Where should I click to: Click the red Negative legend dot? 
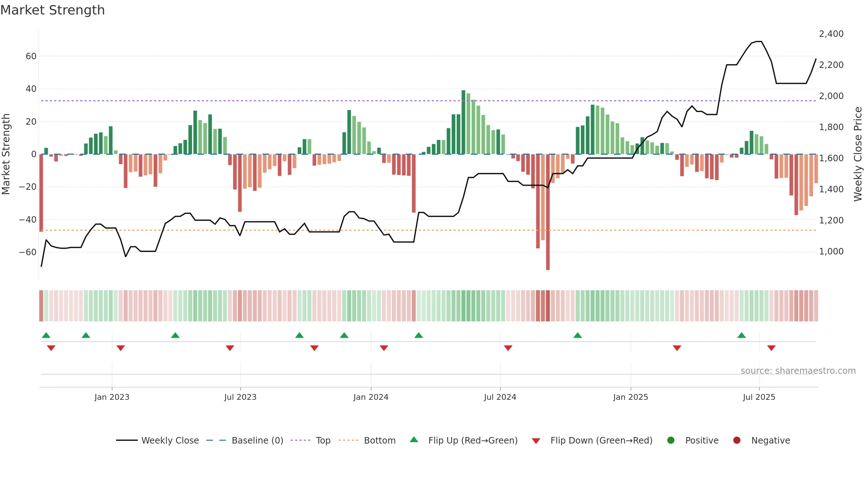click(737, 440)
